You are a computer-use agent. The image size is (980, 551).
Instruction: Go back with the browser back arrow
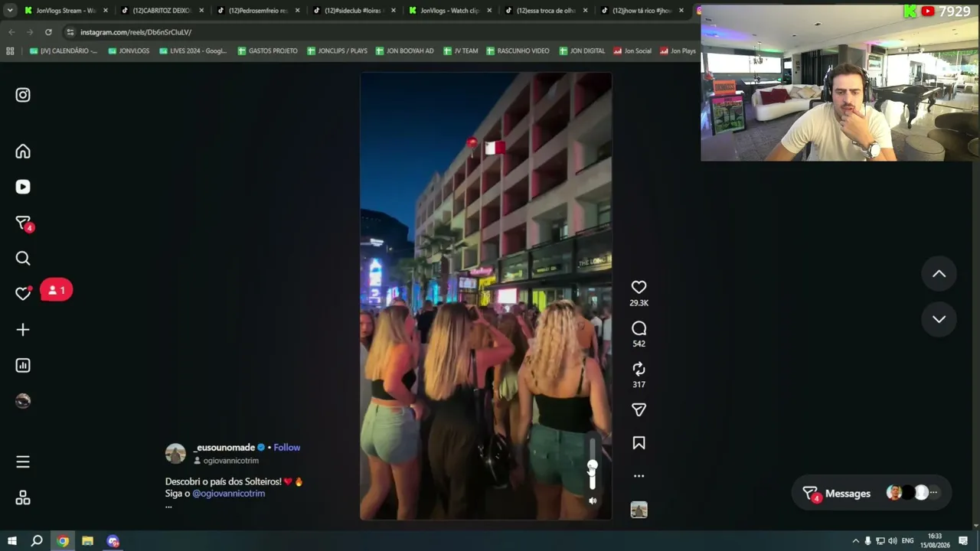pyautogui.click(x=11, y=32)
